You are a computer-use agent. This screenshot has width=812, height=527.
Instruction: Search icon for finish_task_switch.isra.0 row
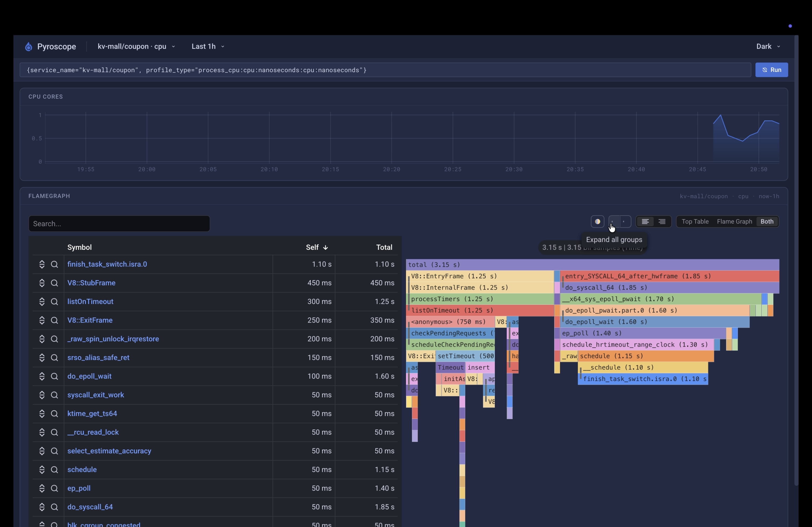coord(54,265)
